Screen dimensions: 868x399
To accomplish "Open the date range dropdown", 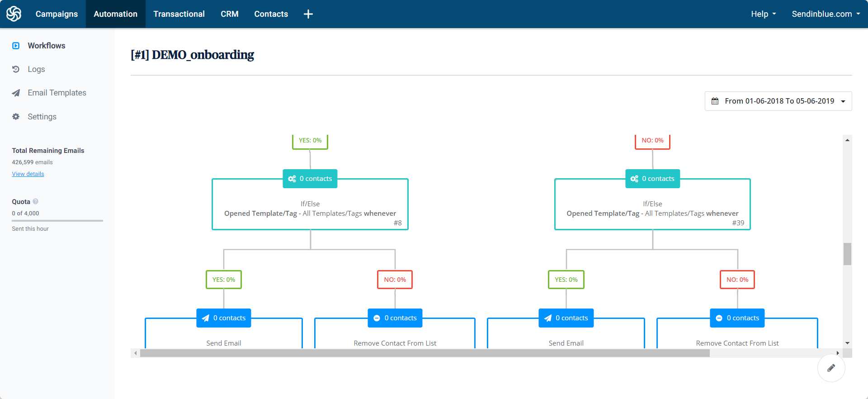I will tap(778, 101).
